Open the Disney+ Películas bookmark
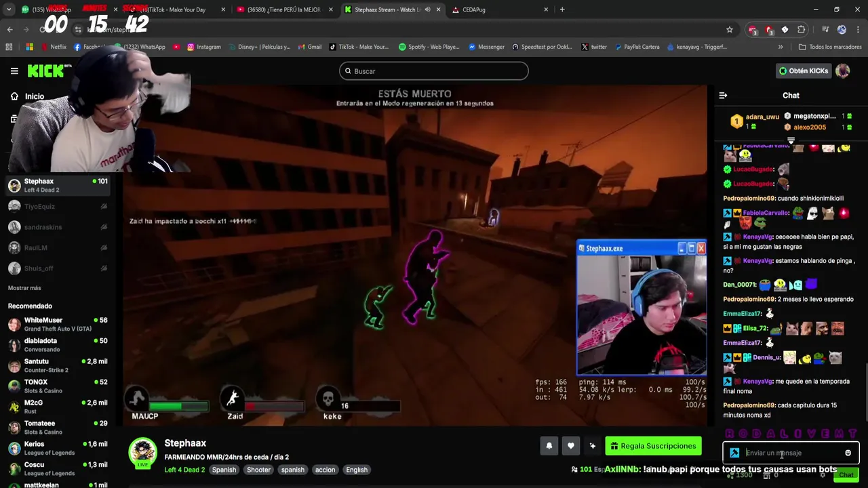This screenshot has width=868, height=488. 258,47
